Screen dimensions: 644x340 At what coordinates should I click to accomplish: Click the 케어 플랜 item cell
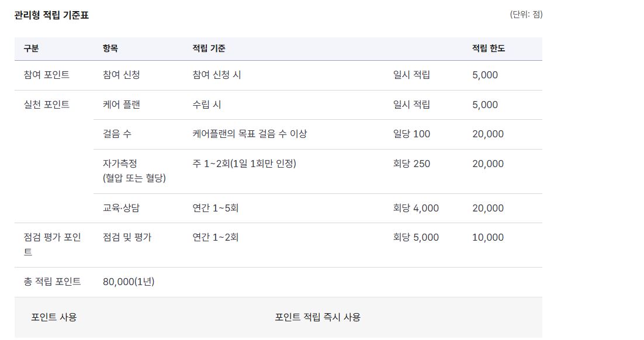click(121, 105)
